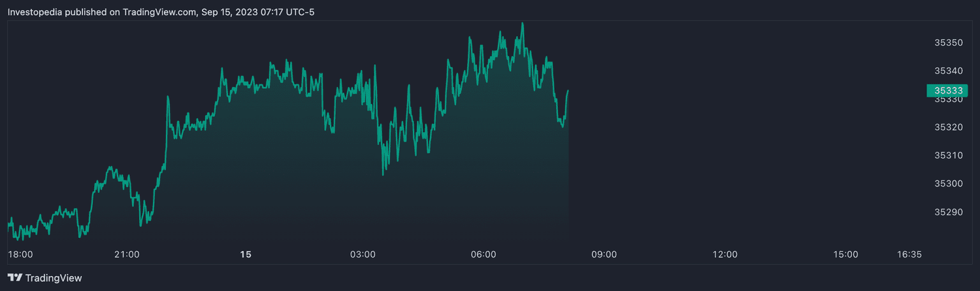
Task: Click the bold 15 date label
Action: tap(246, 254)
